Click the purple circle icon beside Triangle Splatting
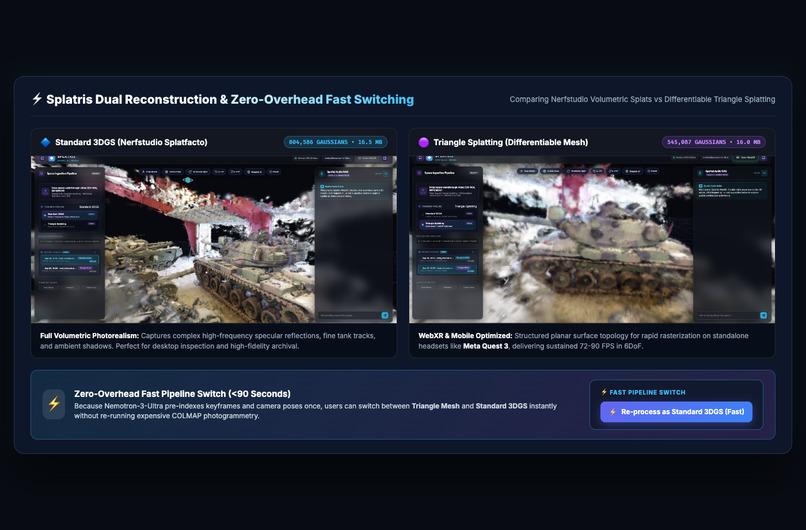Image resolution: width=806 pixels, height=530 pixels. coord(424,142)
